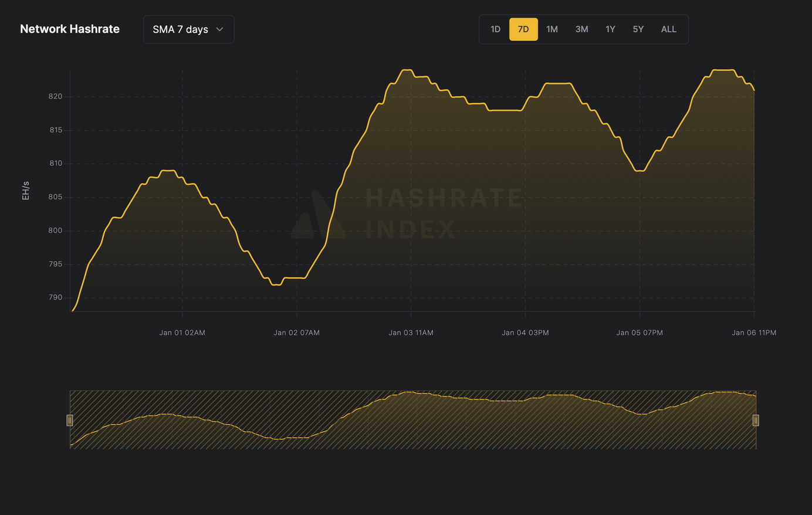Click the EH/s axis unit label
The width and height of the screenshot is (812, 515).
(26, 191)
